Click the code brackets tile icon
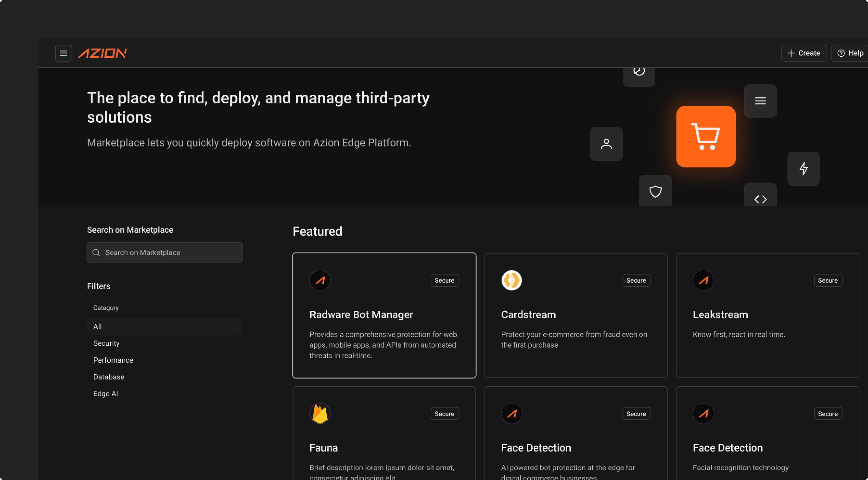868x480 pixels. [x=760, y=199]
